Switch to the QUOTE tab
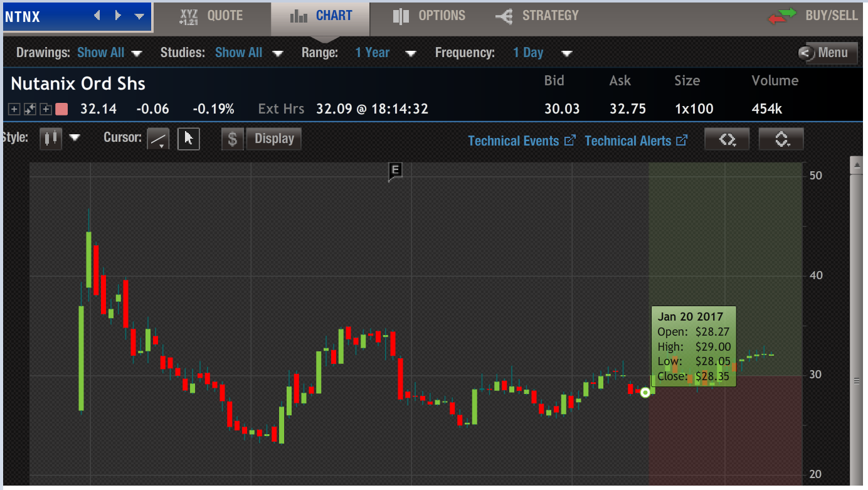The image size is (868, 490). tap(211, 16)
